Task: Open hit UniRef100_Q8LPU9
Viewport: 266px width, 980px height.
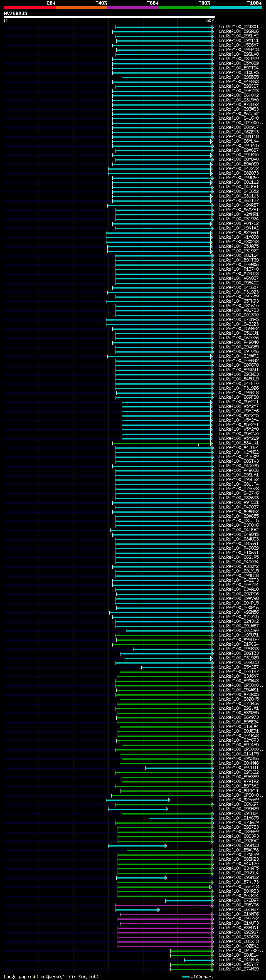Action: click(x=239, y=59)
